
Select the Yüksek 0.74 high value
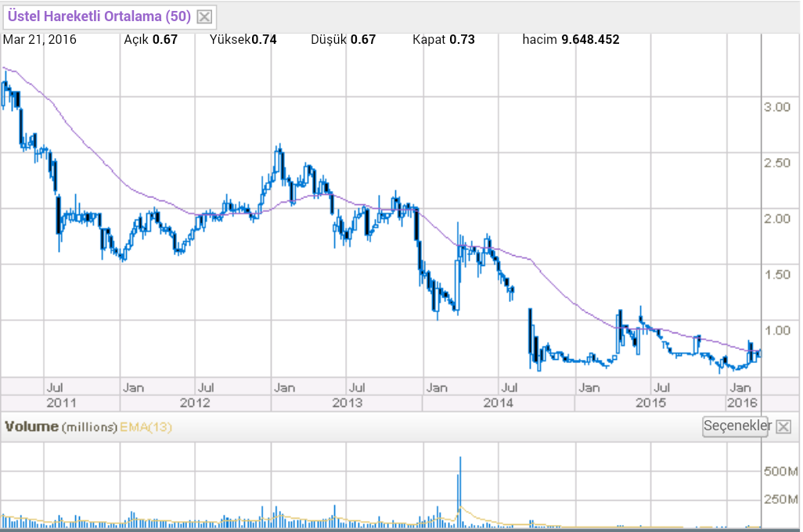243,39
